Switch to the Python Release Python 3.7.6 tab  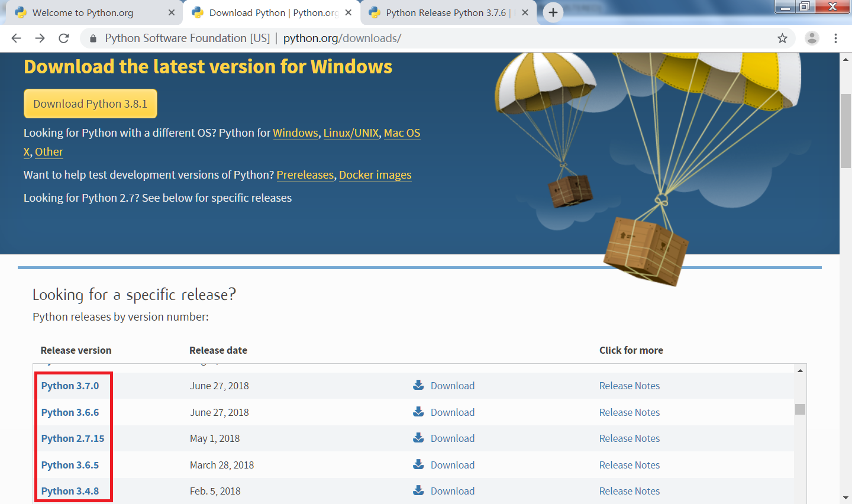pyautogui.click(x=448, y=12)
